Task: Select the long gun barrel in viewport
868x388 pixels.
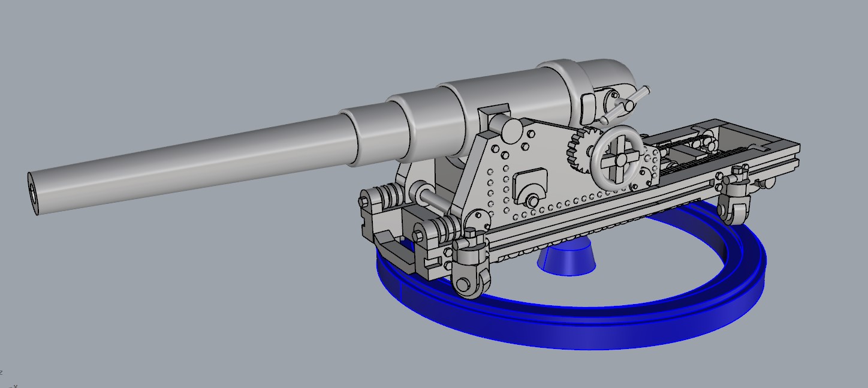Action: click(x=192, y=159)
